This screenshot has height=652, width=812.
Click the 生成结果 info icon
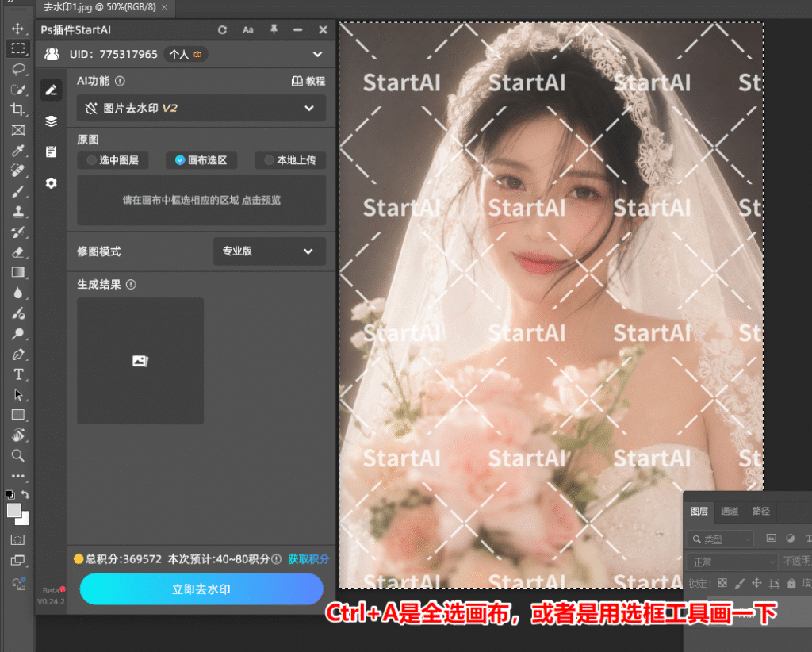pyautogui.click(x=131, y=284)
